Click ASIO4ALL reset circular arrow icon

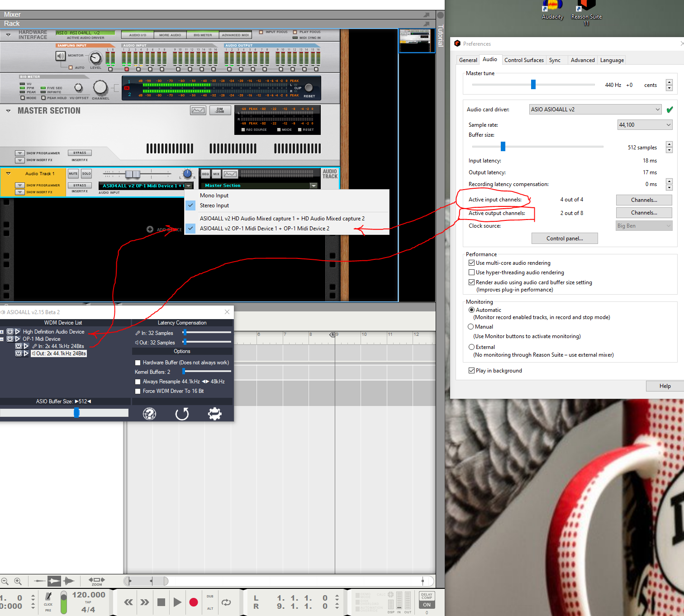pos(182,414)
